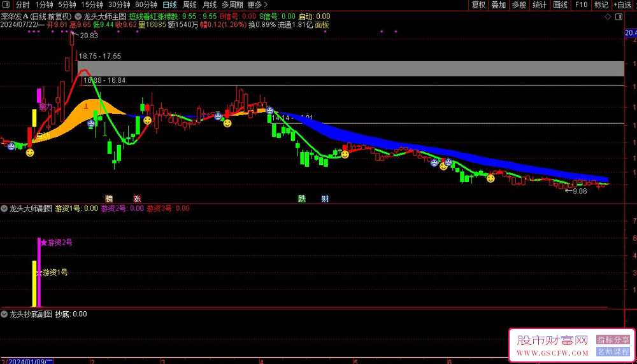Click the 跌 event marker below the chart
The image size is (637, 364).
click(x=302, y=199)
